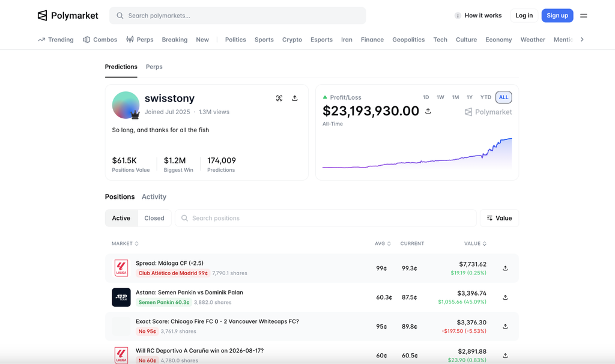Click the swisstony profile avatar
The width and height of the screenshot is (615, 364).
pos(126,105)
